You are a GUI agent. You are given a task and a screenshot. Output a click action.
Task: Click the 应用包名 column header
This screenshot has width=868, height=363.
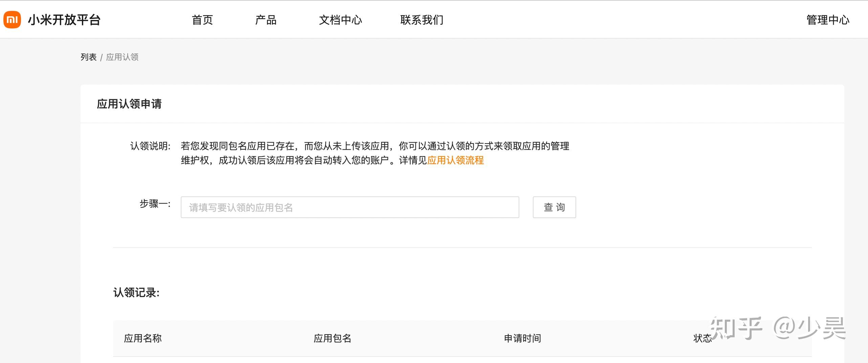click(x=332, y=338)
